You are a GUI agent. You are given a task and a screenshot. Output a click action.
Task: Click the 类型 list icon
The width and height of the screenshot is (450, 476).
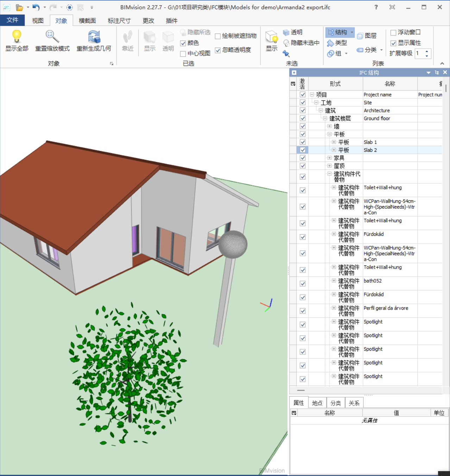[x=330, y=43]
